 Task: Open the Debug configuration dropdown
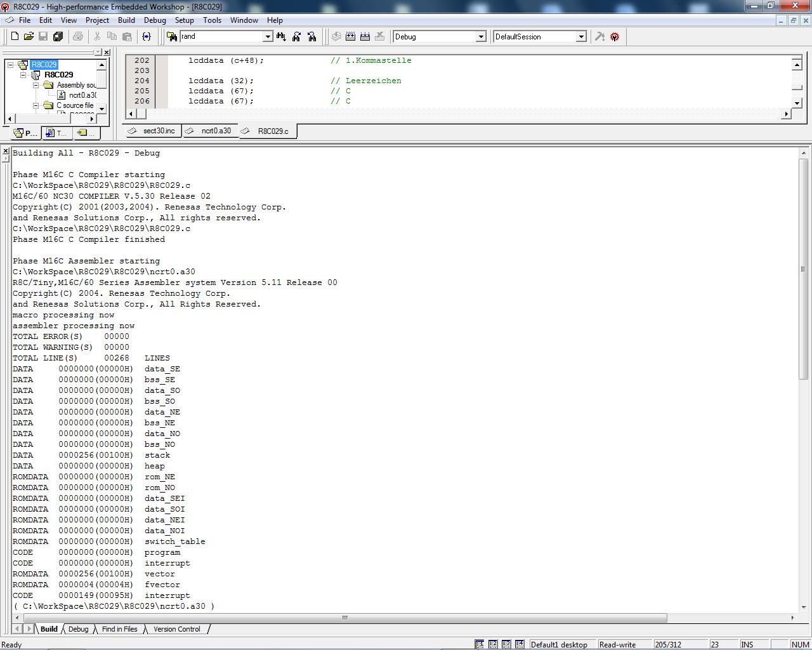481,37
